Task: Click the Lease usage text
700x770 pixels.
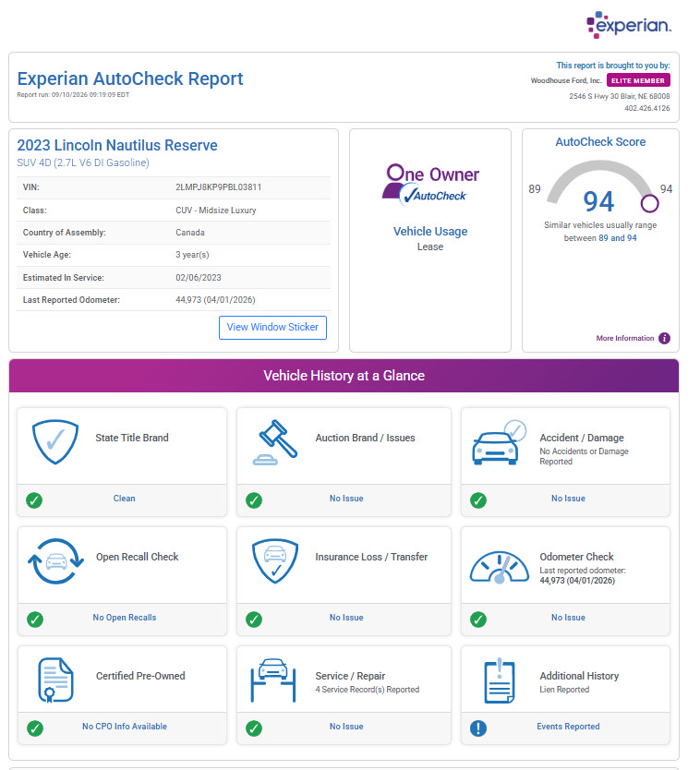Action: [x=430, y=247]
